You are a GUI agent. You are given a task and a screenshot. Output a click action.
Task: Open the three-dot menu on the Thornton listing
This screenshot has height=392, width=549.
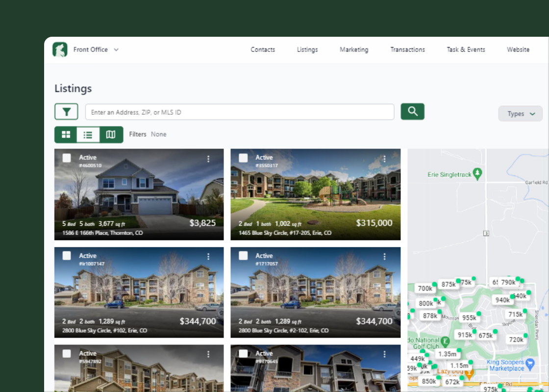click(x=208, y=159)
